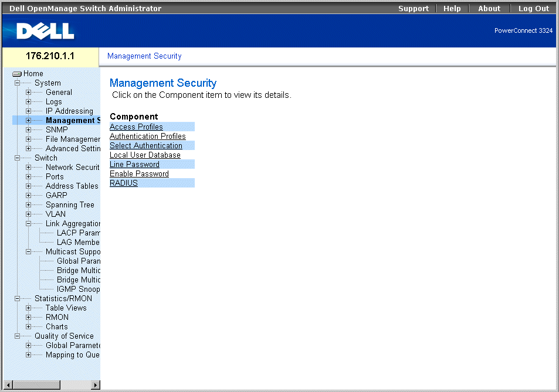Select General in the navigation tree
The height and width of the screenshot is (392, 559).
point(59,92)
